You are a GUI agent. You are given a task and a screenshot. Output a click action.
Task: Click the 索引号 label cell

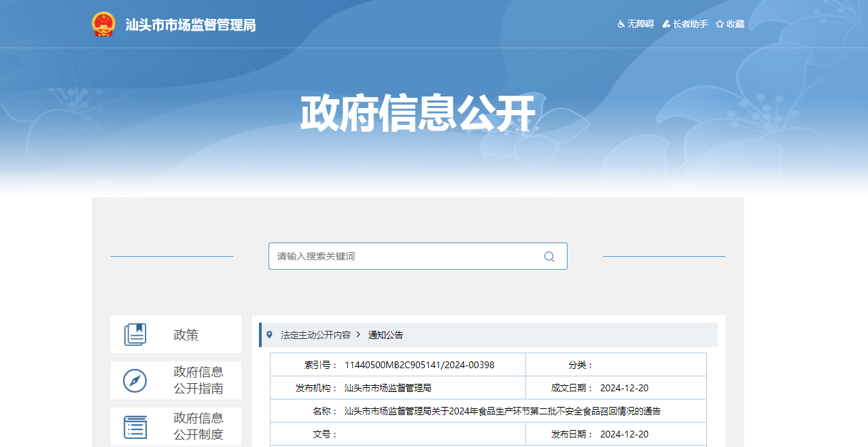click(x=320, y=365)
